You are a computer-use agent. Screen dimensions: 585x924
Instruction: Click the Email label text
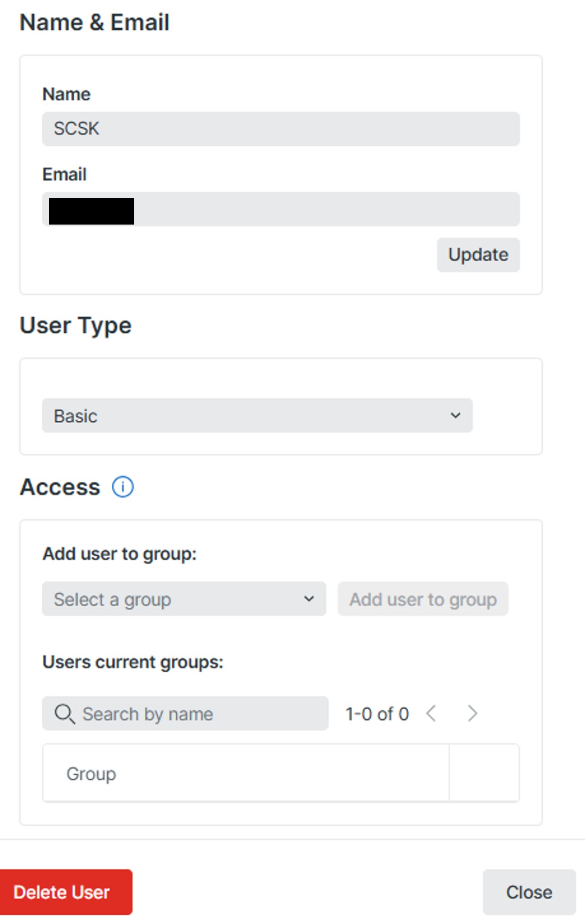pos(64,175)
